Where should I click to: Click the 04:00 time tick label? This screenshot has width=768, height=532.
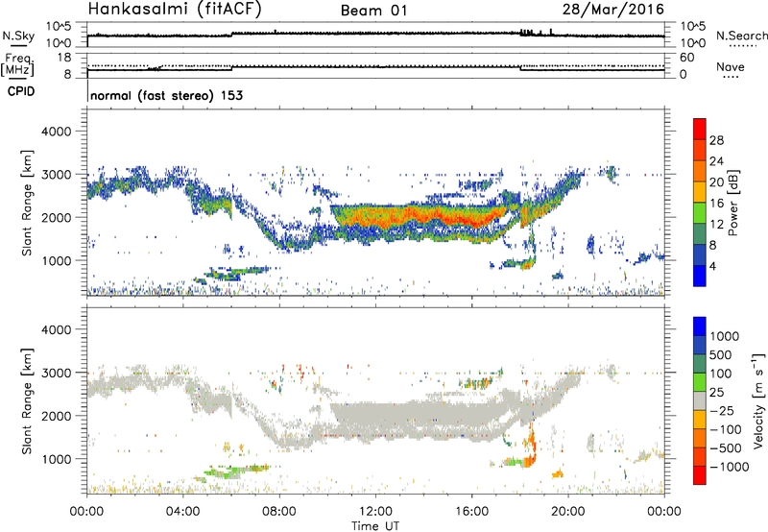(183, 512)
